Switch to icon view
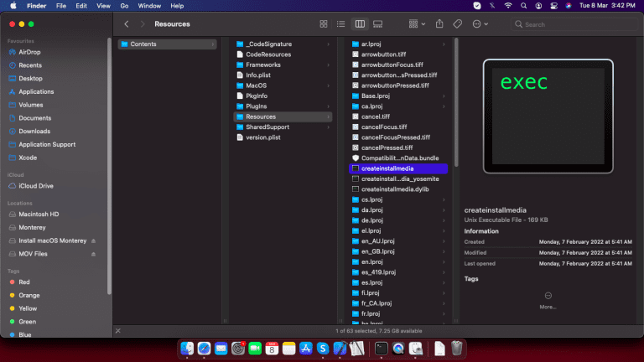 (x=324, y=24)
